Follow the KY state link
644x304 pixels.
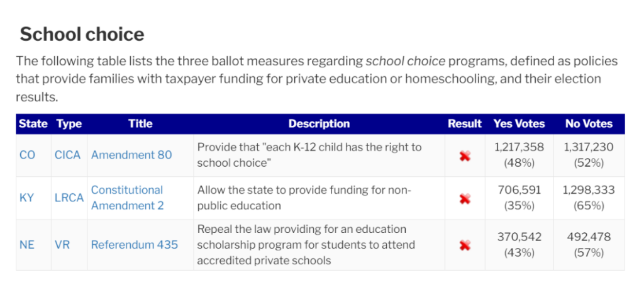coord(27,198)
